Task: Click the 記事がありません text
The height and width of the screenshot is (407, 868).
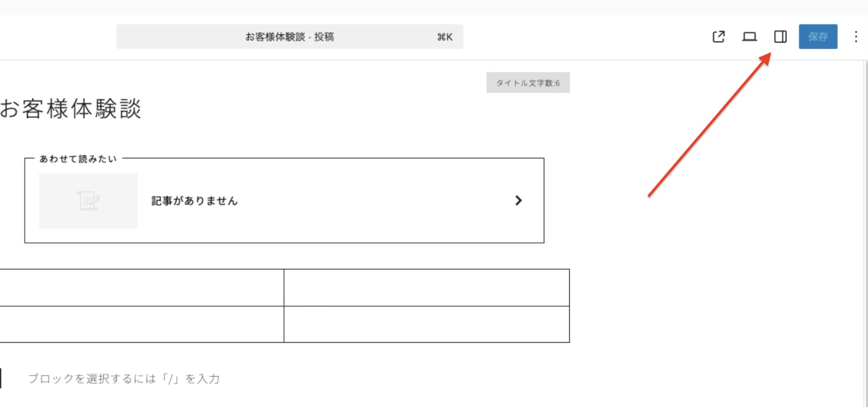Action: [x=194, y=201]
